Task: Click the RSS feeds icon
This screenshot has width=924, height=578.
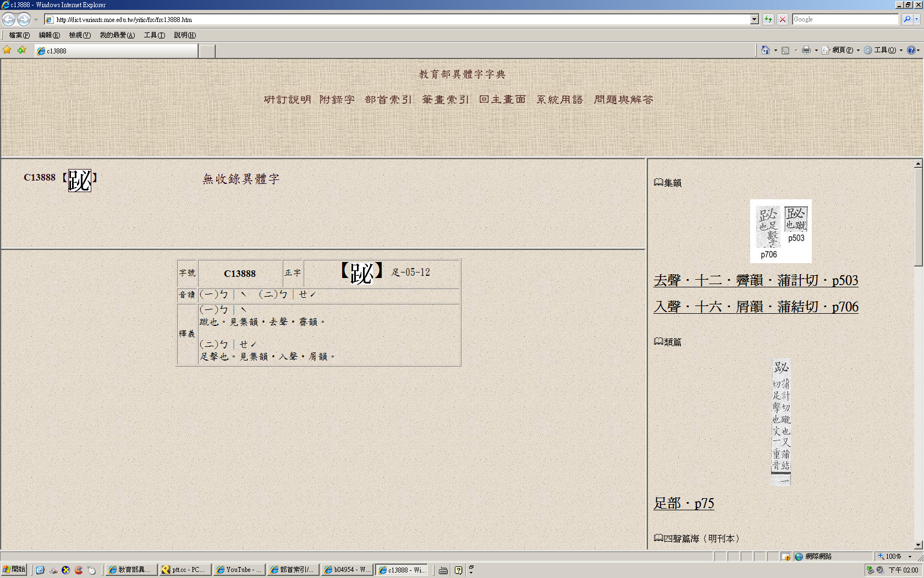Action: [785, 50]
